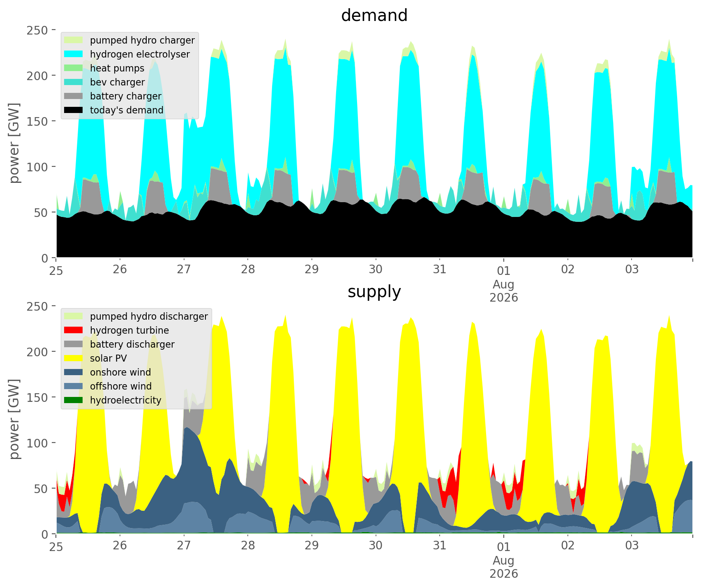Select the "offshore wind" legend label

pyautogui.click(x=121, y=386)
